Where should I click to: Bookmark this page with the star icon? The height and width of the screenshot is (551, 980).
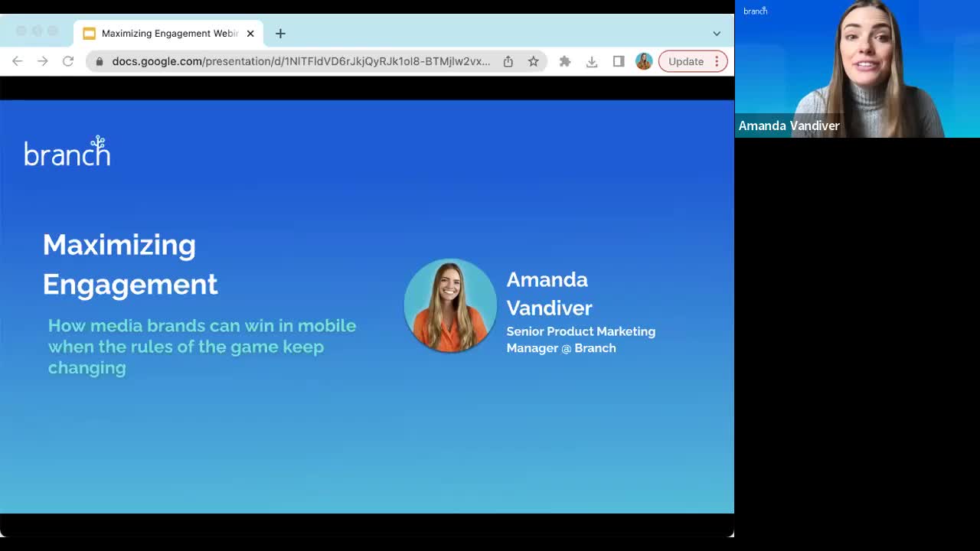[534, 61]
